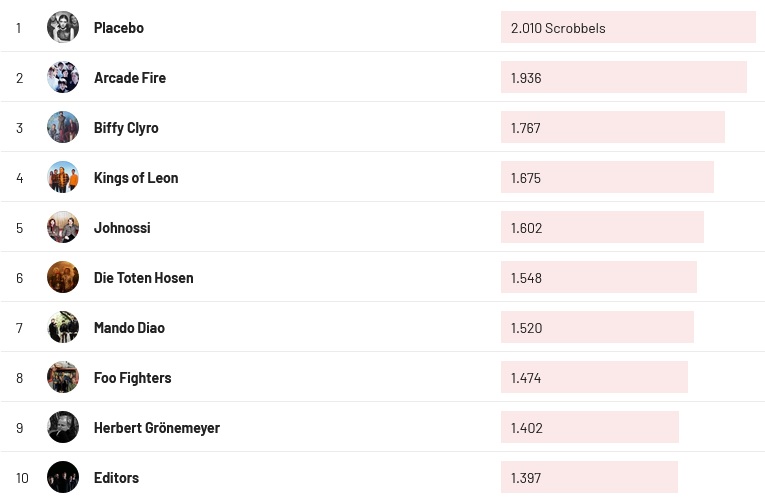Click the Kings of Leon name
765x500 pixels.
pyautogui.click(x=136, y=178)
